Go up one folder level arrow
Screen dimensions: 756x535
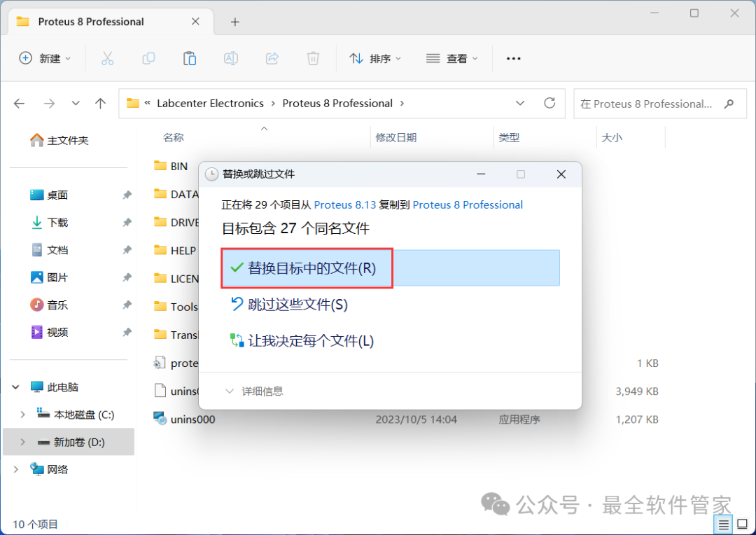point(100,103)
